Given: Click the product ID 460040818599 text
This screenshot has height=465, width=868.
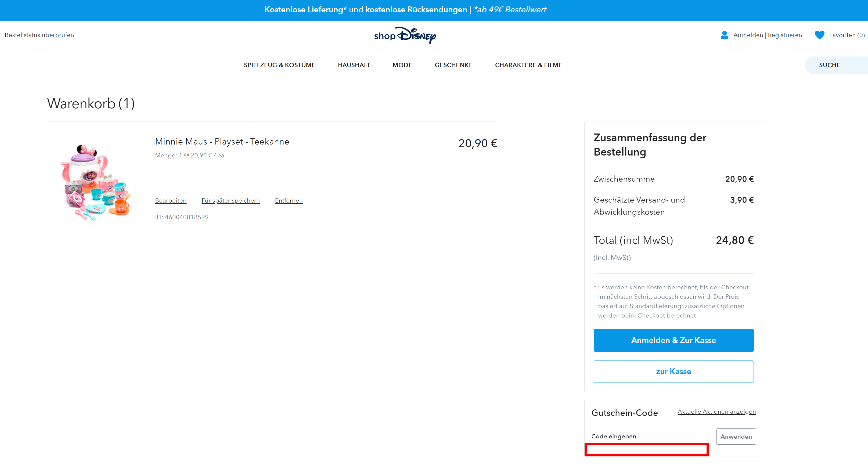Looking at the screenshot, I should 182,217.
